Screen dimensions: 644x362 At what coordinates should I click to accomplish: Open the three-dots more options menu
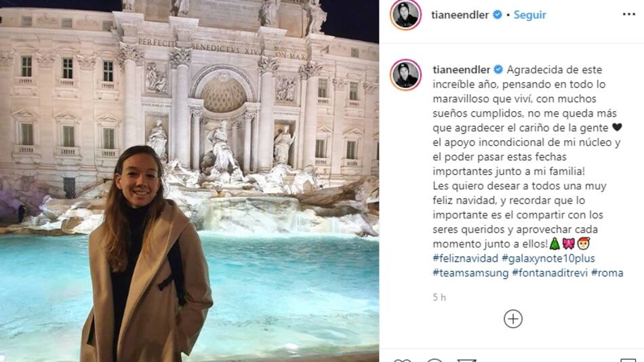click(x=629, y=14)
